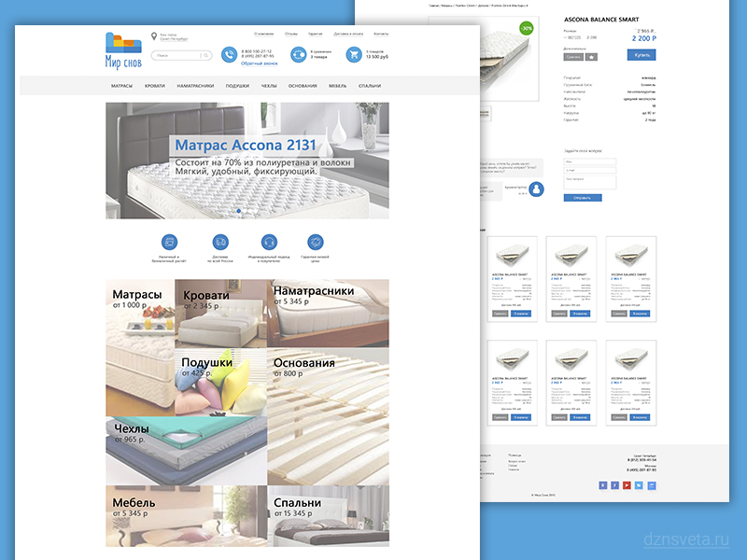
Task: Open the Спальни от 15 345 р category tile
Action: click(x=329, y=516)
